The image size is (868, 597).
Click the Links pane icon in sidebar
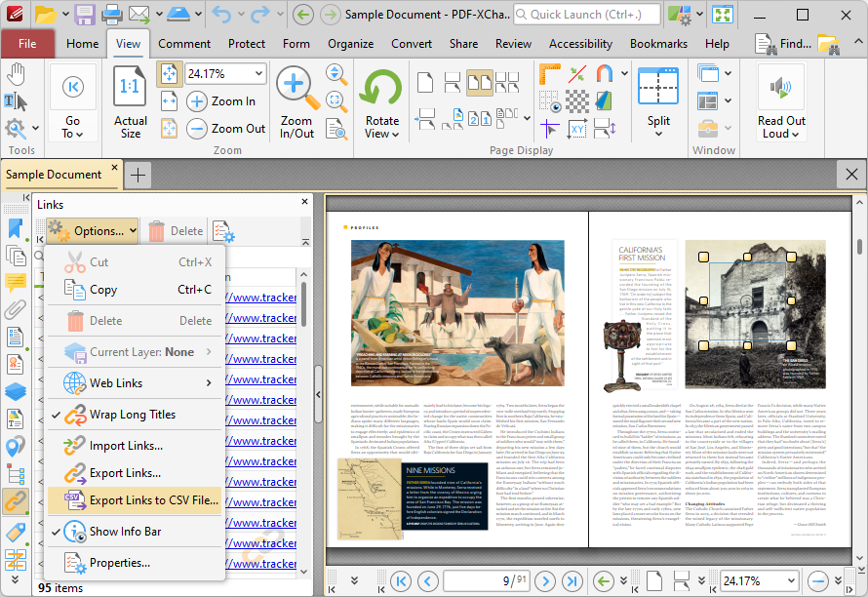pos(16,502)
